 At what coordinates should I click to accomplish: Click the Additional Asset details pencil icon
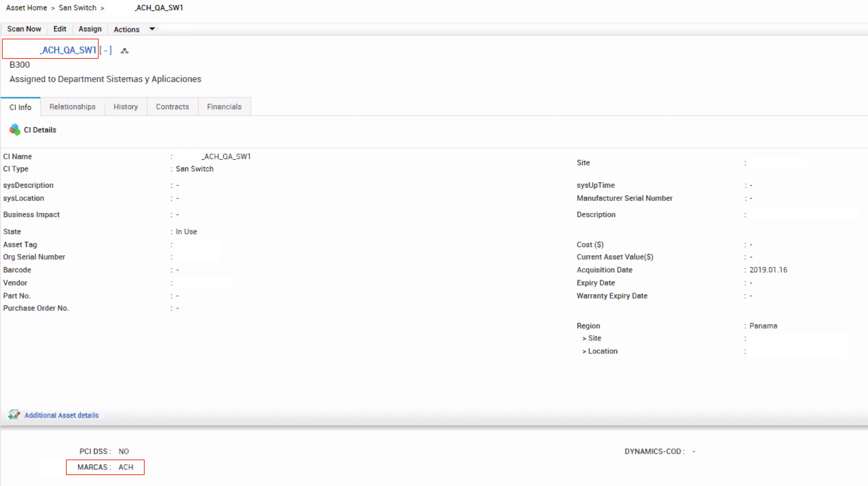click(x=14, y=415)
